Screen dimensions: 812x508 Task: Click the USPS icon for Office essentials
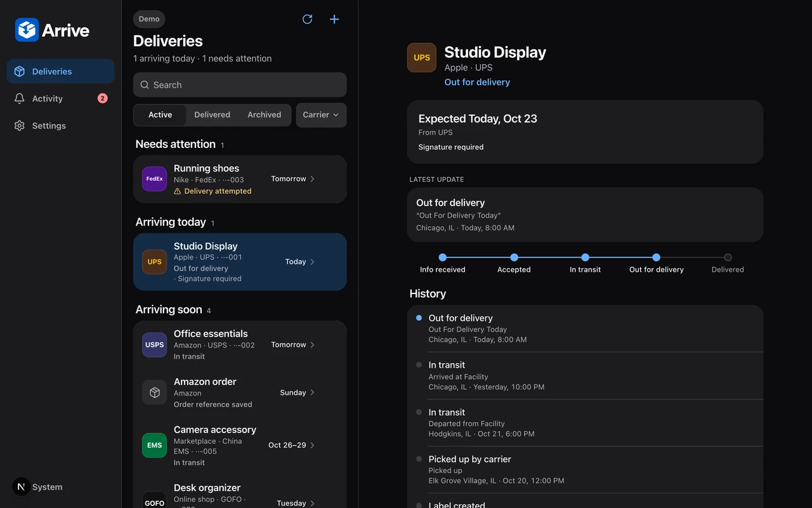click(154, 345)
